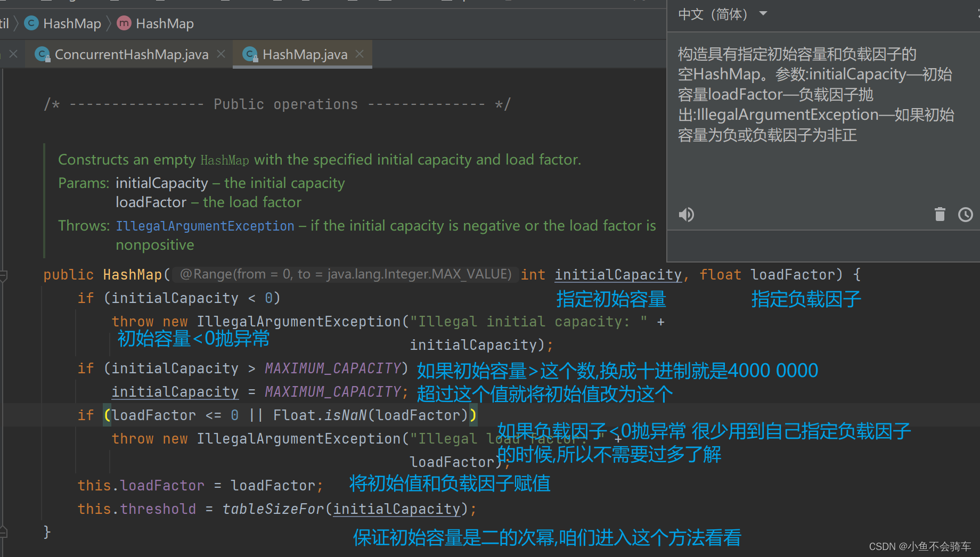Click first MAXIMUM_CAPACITY constant in if condition

(333, 368)
